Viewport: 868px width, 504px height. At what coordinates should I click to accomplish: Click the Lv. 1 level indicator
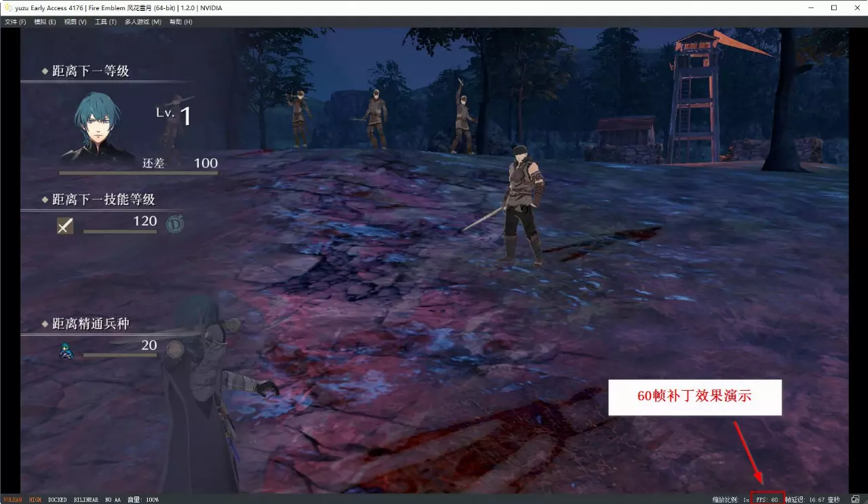pos(174,116)
